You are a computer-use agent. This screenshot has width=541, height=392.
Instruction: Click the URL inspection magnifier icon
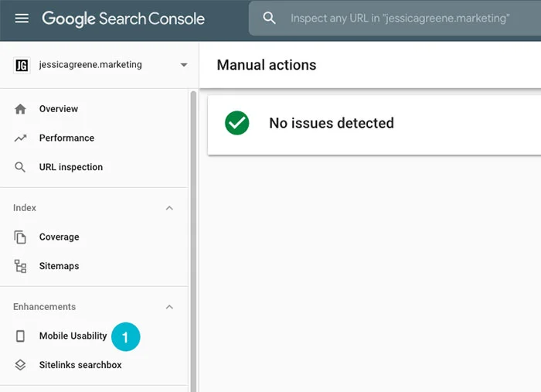click(x=20, y=167)
